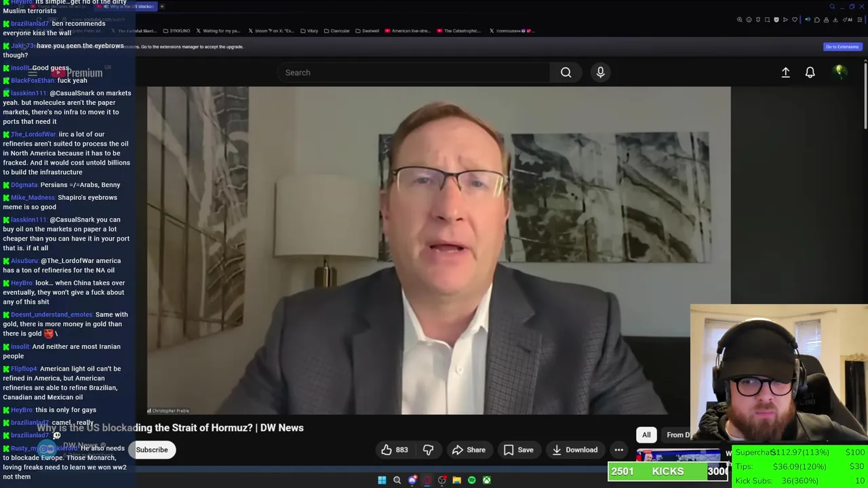Open the YouTube upload/create icon
This screenshot has height=488, width=868.
785,73
